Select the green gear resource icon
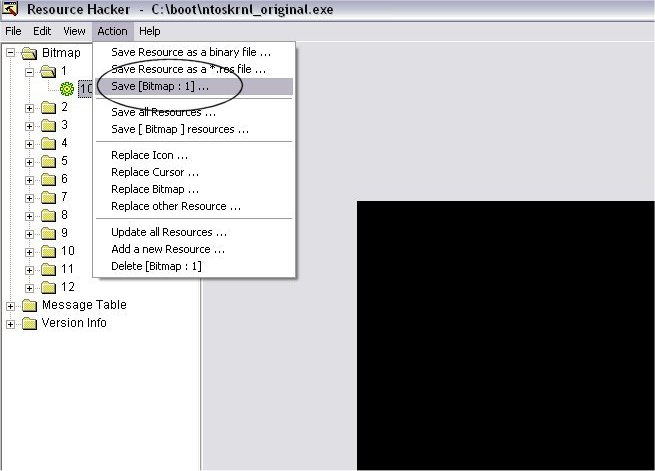655x471 pixels. click(67, 89)
